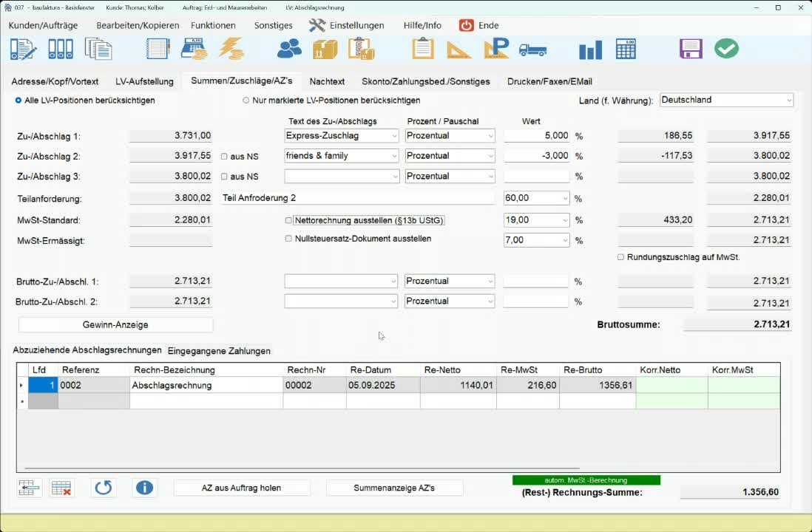The height and width of the screenshot is (532, 812).
Task: Click the calculator icon in toolbar
Action: click(x=626, y=49)
